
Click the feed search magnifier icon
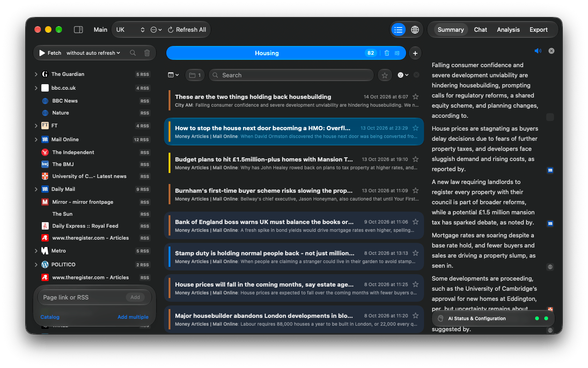[133, 53]
